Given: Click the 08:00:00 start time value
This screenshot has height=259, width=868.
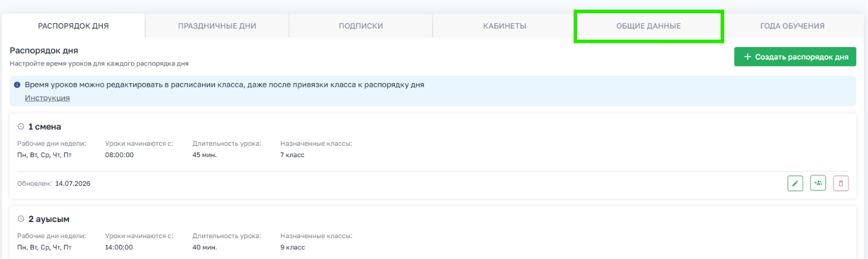Looking at the screenshot, I should (119, 155).
